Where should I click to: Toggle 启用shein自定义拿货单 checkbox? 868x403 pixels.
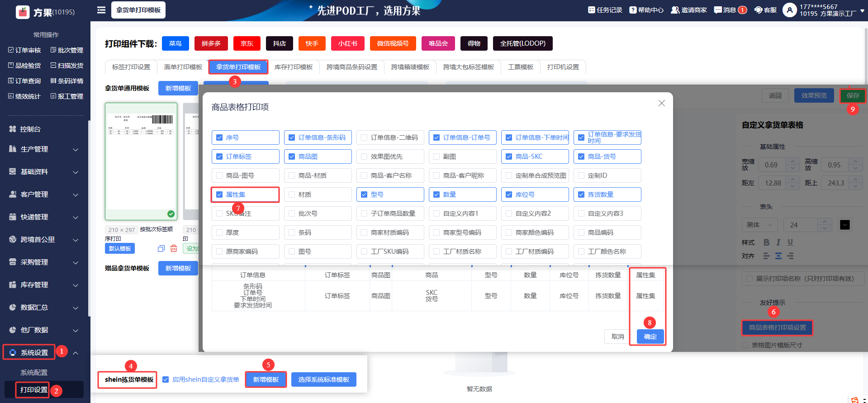point(166,379)
